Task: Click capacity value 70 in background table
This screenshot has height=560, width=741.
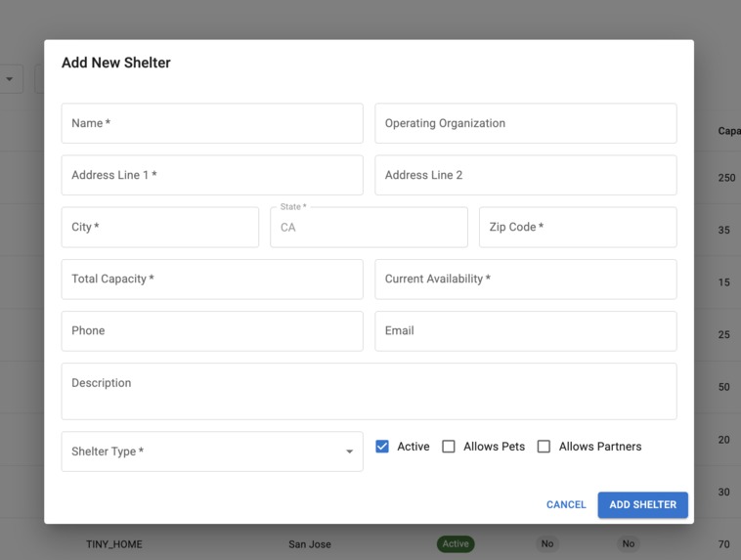Action: tap(724, 544)
